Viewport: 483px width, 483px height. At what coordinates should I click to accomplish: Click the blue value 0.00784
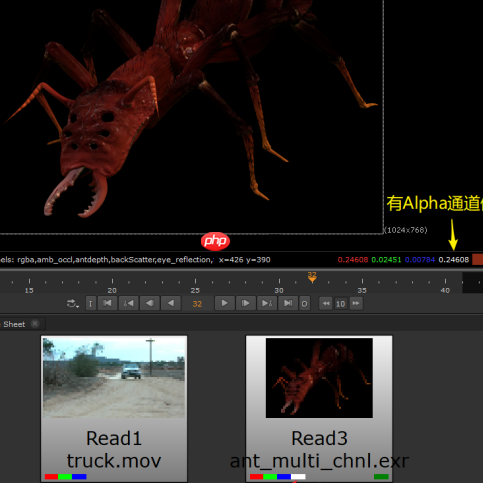(x=420, y=260)
